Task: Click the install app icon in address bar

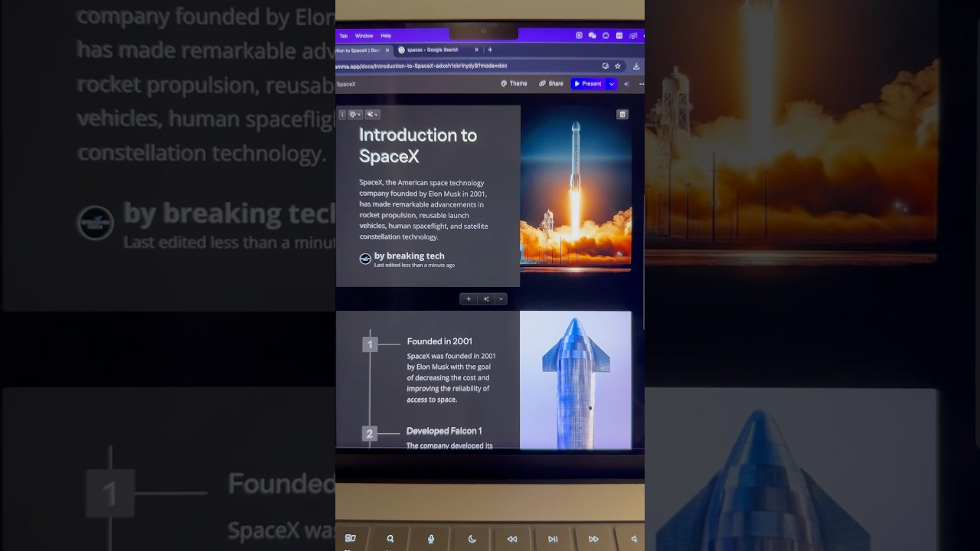Action: tap(606, 66)
